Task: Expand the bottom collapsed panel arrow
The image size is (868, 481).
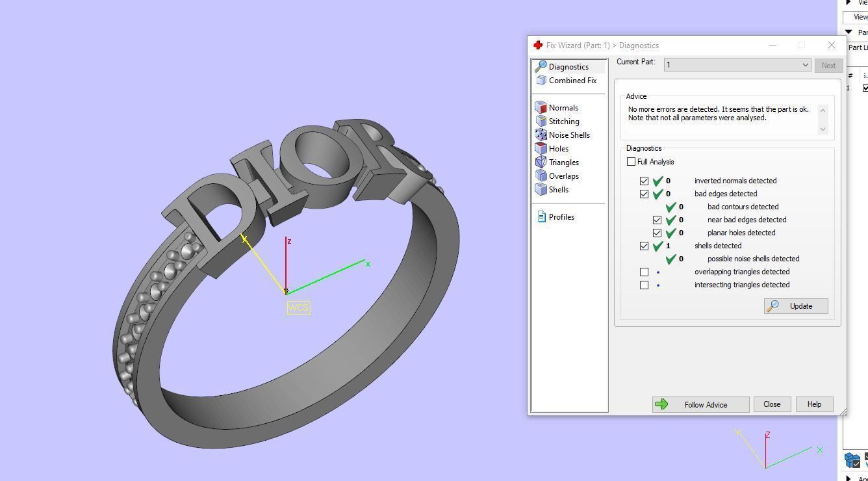Action: 849,478
